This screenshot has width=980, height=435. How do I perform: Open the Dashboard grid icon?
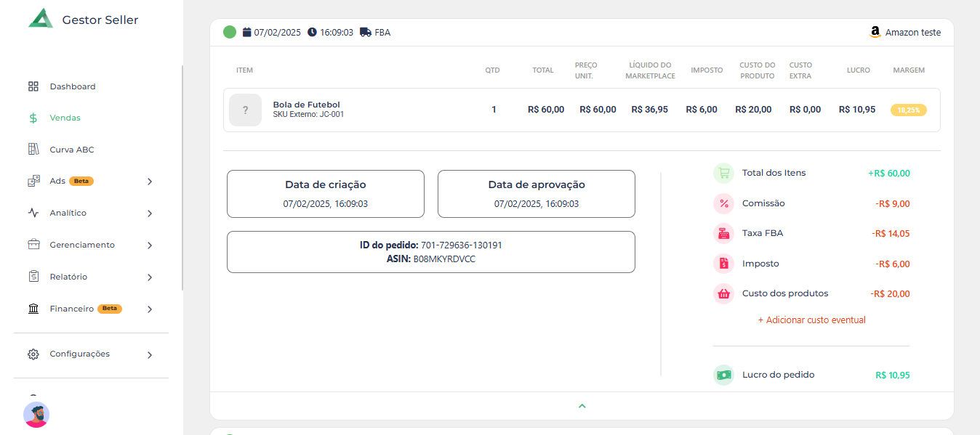[x=33, y=86]
